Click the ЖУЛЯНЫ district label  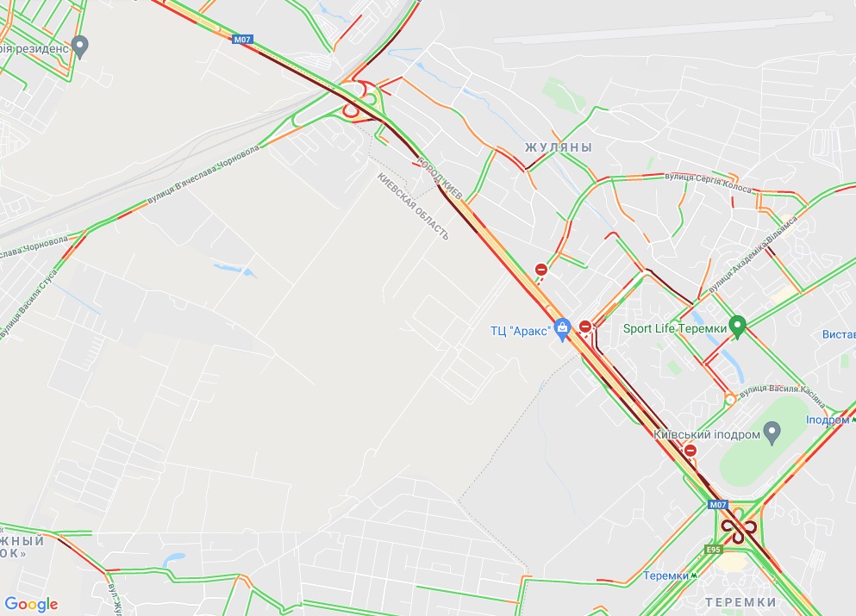[559, 147]
